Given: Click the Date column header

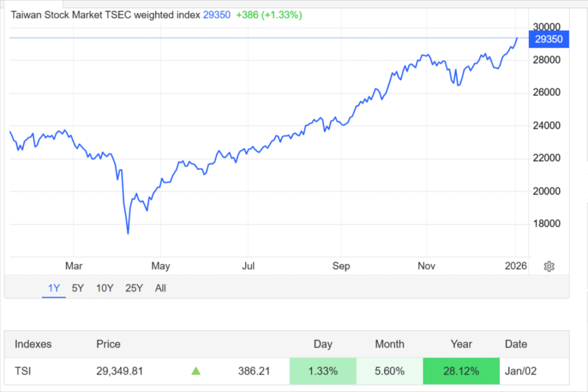Looking at the screenshot, I should click(516, 344).
